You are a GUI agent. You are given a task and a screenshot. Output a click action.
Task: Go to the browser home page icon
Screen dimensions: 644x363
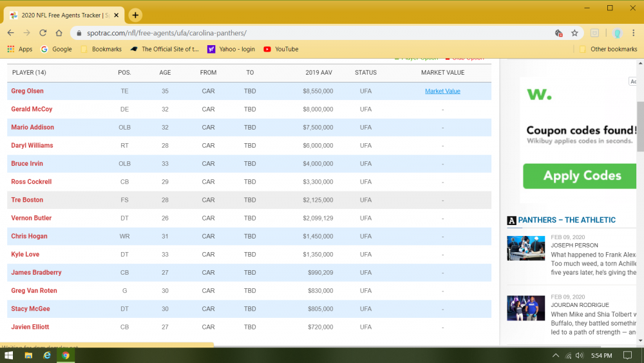59,33
